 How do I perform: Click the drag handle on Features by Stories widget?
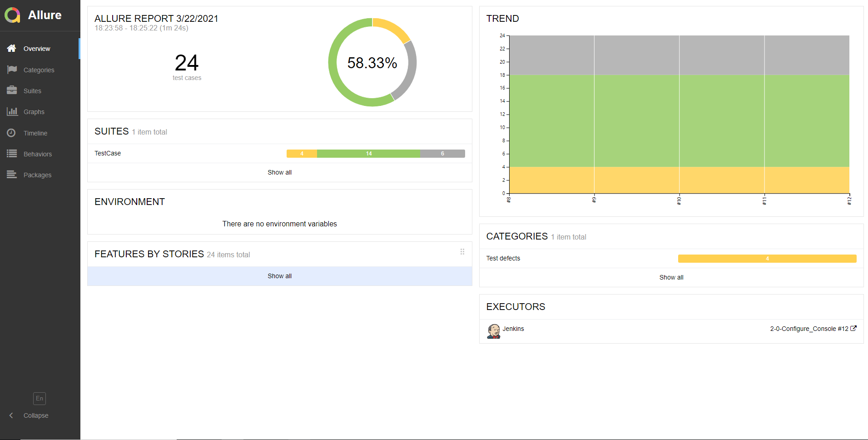(x=462, y=252)
